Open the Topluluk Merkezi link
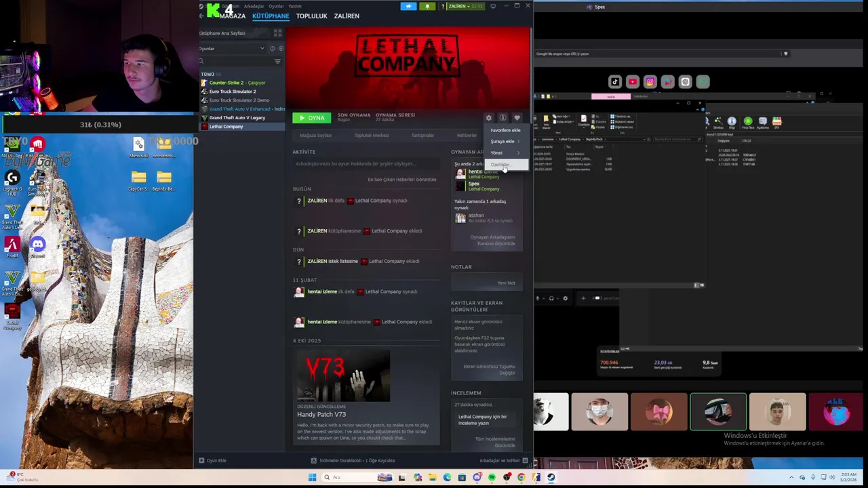 (x=372, y=135)
